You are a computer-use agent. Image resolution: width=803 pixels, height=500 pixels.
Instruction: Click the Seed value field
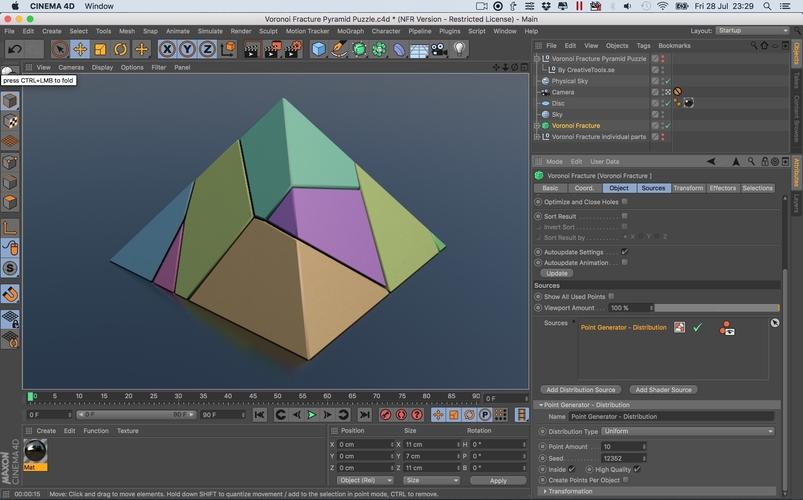[x=623, y=458]
